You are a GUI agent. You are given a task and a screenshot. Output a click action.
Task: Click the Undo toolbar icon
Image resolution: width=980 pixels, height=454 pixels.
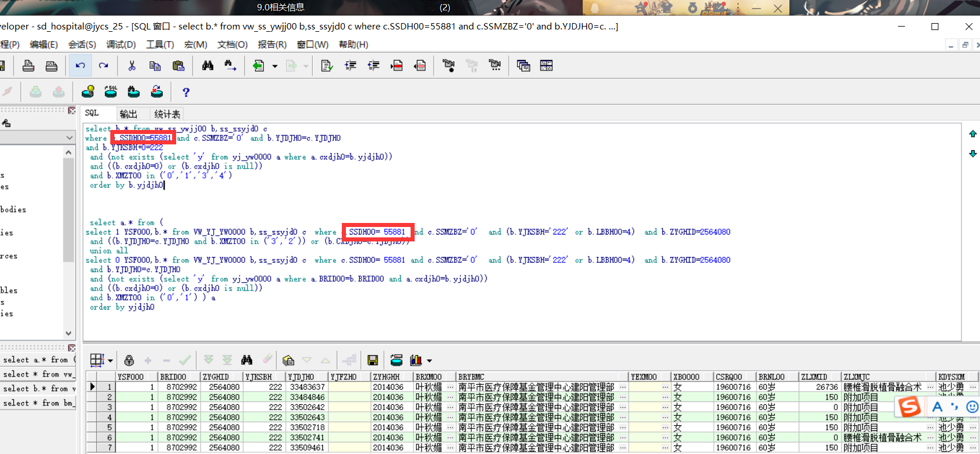coord(80,66)
